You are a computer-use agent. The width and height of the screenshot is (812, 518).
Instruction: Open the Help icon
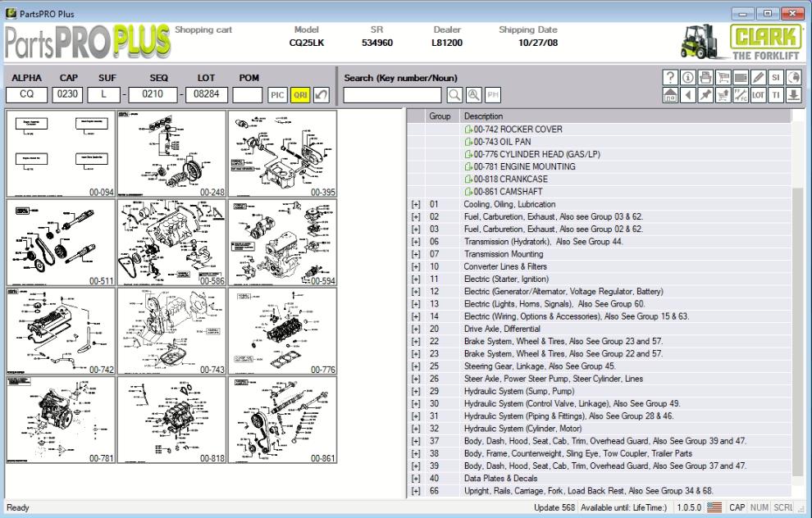coord(670,79)
